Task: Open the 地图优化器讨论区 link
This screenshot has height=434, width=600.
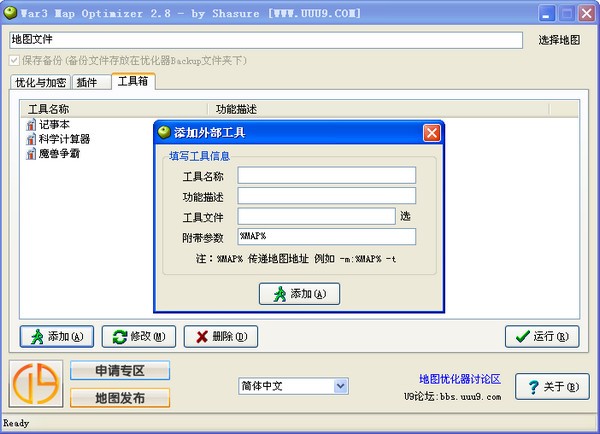Action: (x=460, y=379)
